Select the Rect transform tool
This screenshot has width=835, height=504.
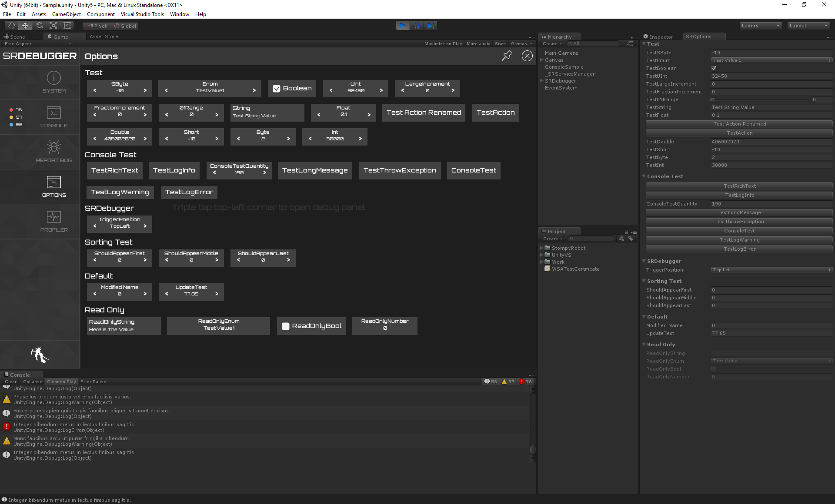pyautogui.click(x=67, y=26)
